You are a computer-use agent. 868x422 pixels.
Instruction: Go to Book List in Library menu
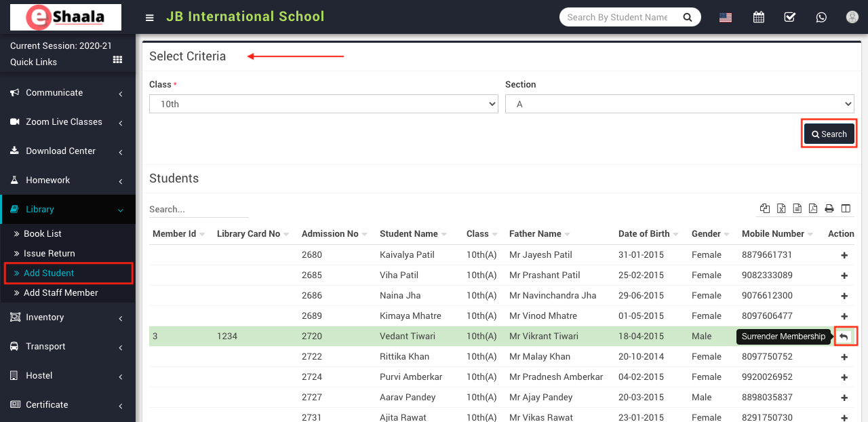(x=42, y=233)
